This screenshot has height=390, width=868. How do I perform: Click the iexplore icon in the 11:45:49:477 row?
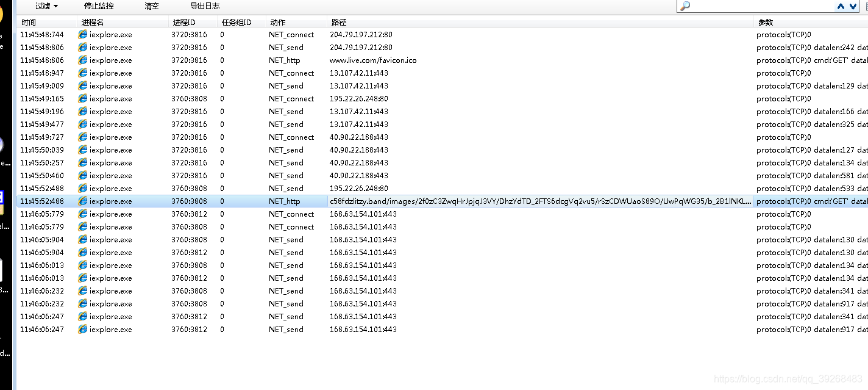point(83,124)
